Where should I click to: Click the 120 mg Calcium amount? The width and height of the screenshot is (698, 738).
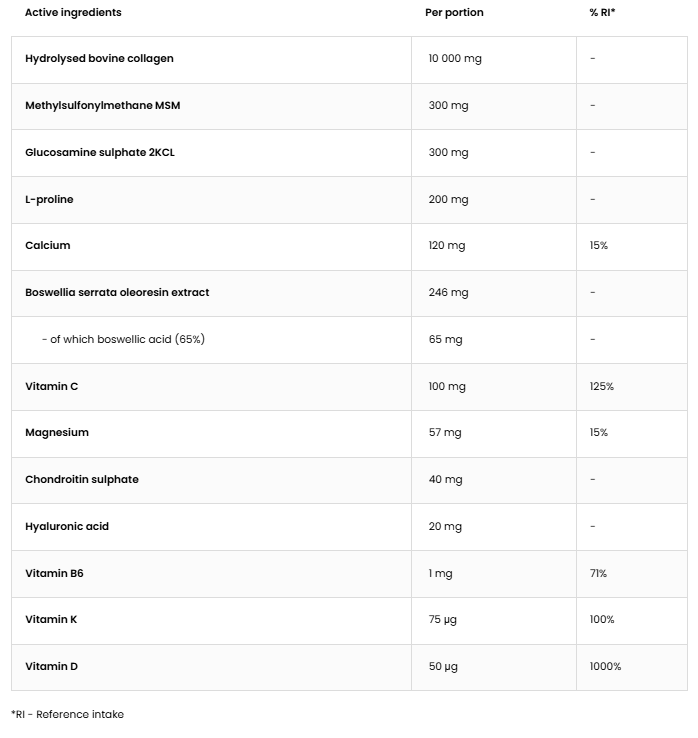coord(447,246)
